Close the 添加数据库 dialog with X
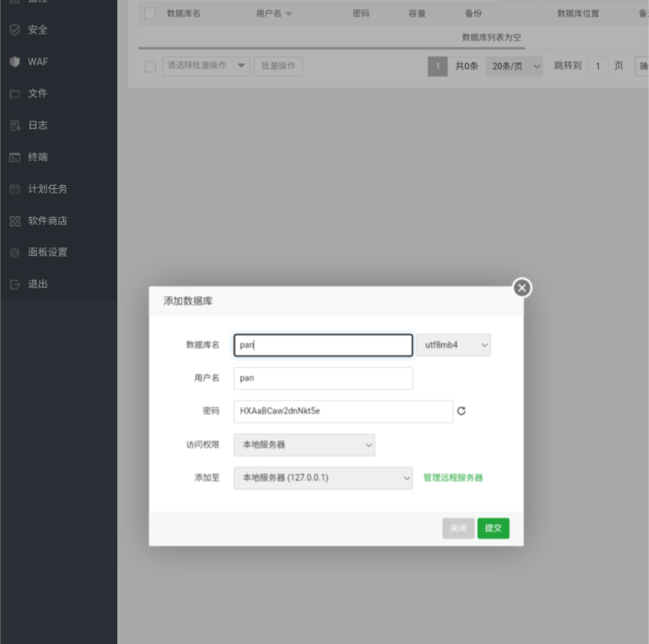The image size is (649, 644). click(x=522, y=288)
